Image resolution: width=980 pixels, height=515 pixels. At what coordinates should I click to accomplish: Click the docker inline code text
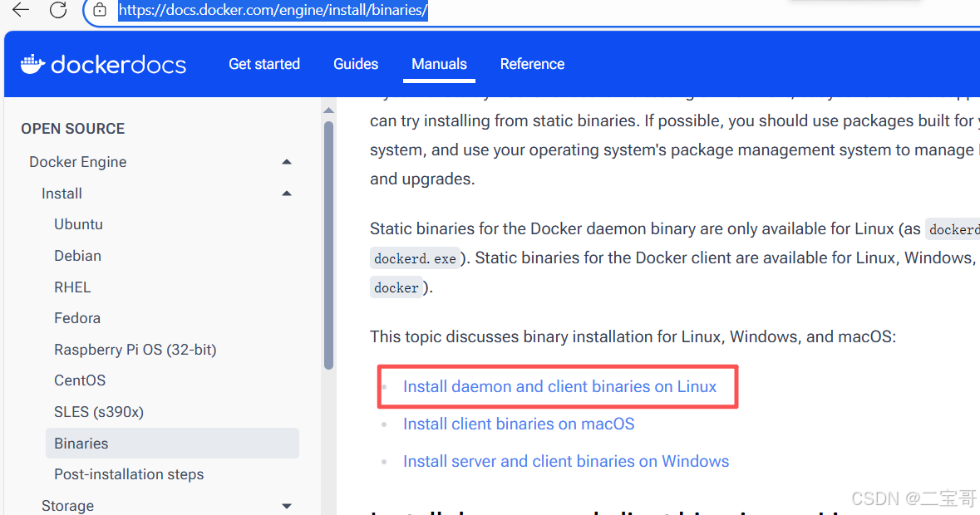[396, 287]
